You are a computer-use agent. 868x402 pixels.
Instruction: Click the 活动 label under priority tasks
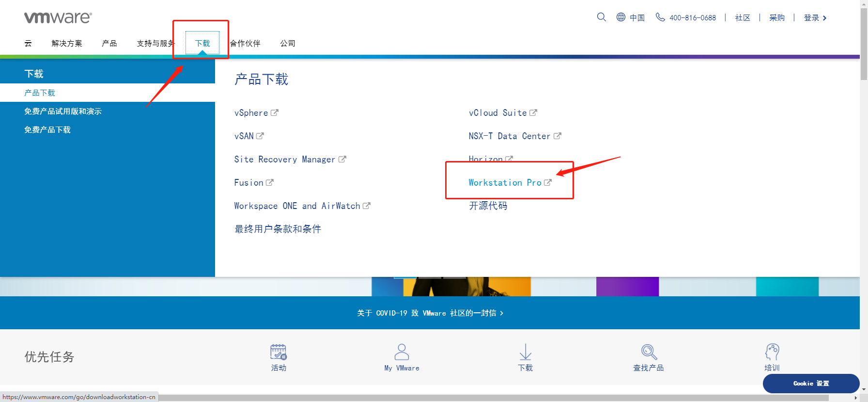coord(279,368)
